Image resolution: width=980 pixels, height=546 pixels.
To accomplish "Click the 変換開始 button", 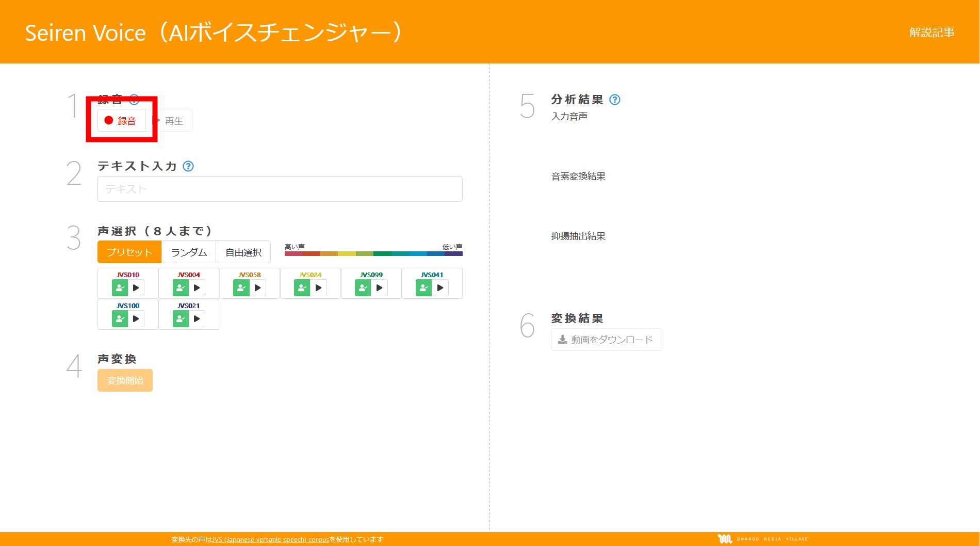I will (125, 380).
